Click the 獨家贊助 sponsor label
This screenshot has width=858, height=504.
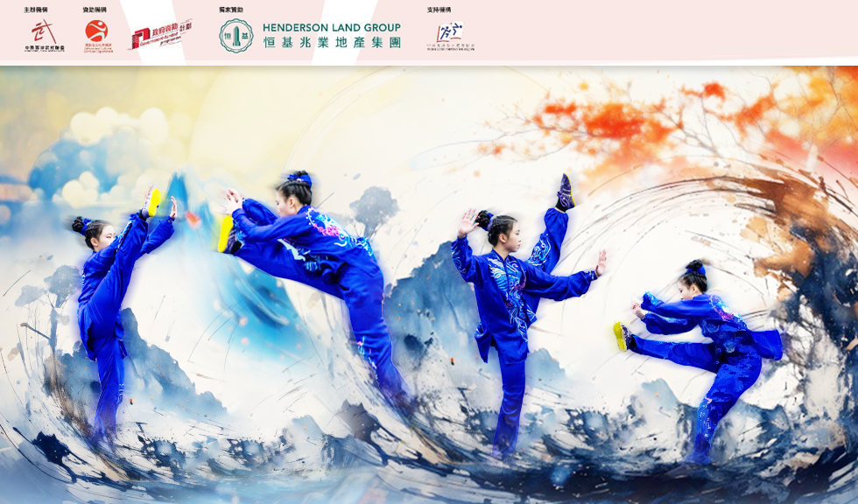[x=231, y=10]
